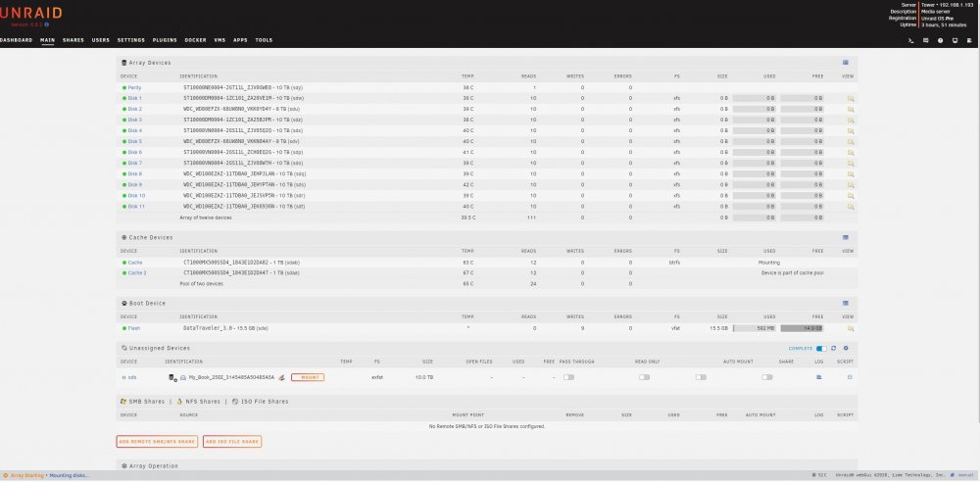The width and height of the screenshot is (980, 483).
Task: Open the Settings tab
Action: pos(131,40)
